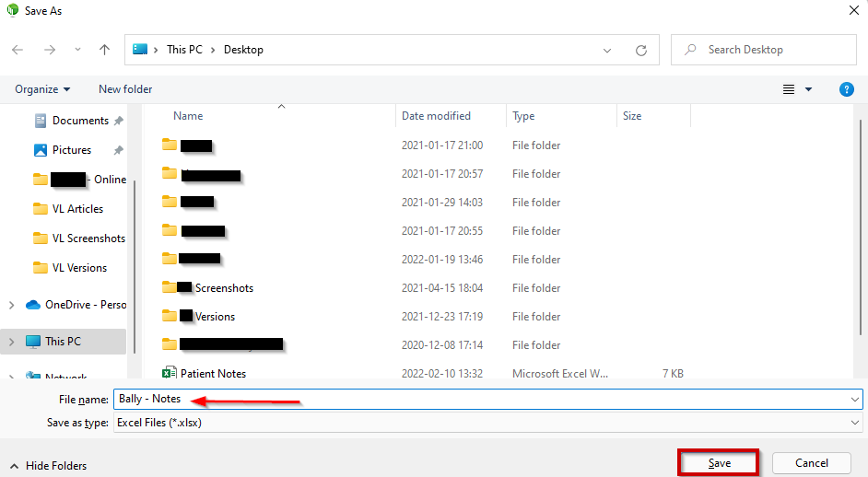This screenshot has width=868, height=477.
Task: Change view layout icon
Action: [789, 89]
